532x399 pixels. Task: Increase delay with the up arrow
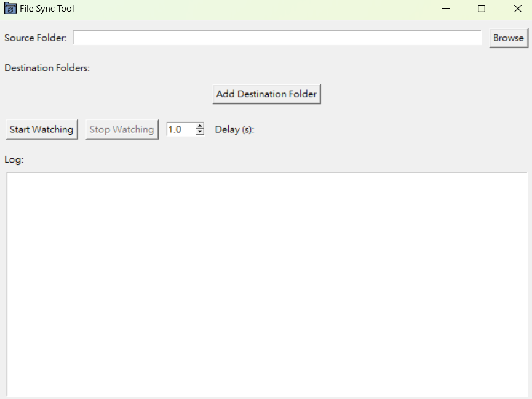tap(200, 126)
